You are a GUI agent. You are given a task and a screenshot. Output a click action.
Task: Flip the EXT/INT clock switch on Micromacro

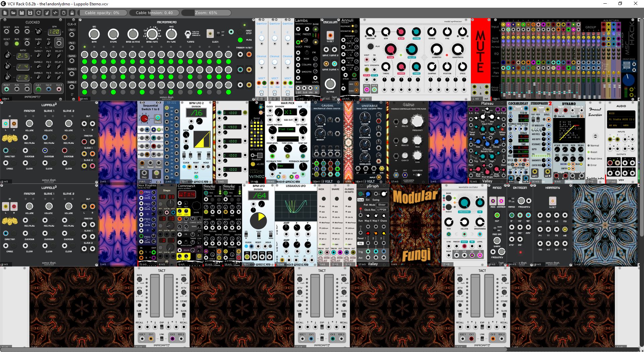(218, 33)
